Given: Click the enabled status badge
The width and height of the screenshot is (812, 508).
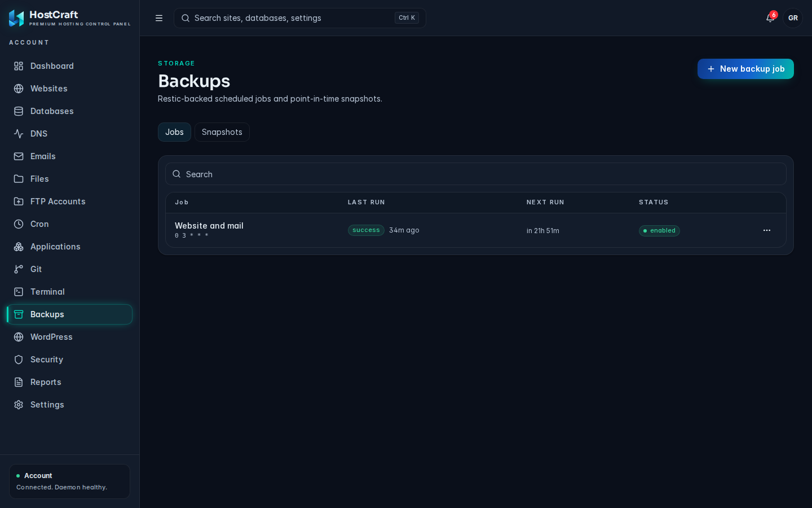Looking at the screenshot, I should pos(659,231).
